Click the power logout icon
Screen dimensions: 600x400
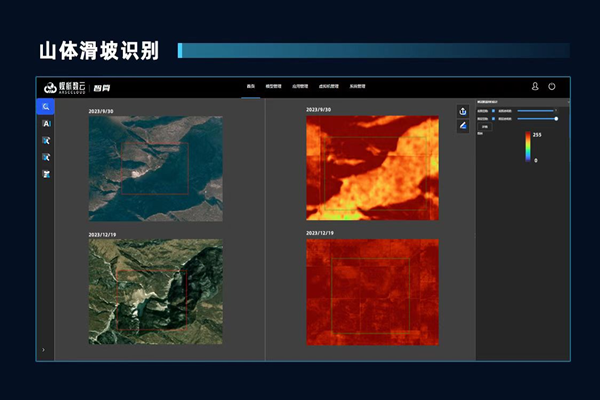[552, 87]
